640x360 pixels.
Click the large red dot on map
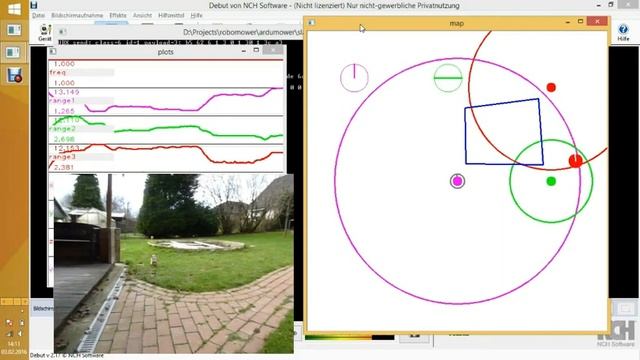tap(576, 161)
